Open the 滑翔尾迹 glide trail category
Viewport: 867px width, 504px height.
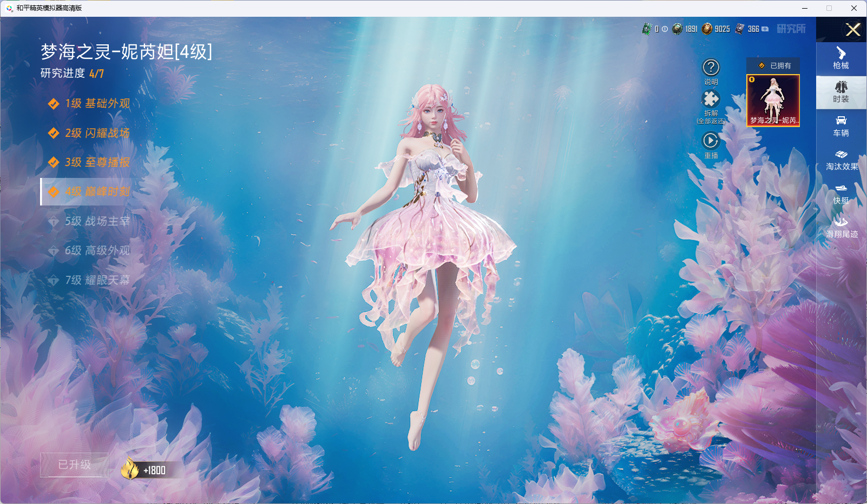click(841, 228)
